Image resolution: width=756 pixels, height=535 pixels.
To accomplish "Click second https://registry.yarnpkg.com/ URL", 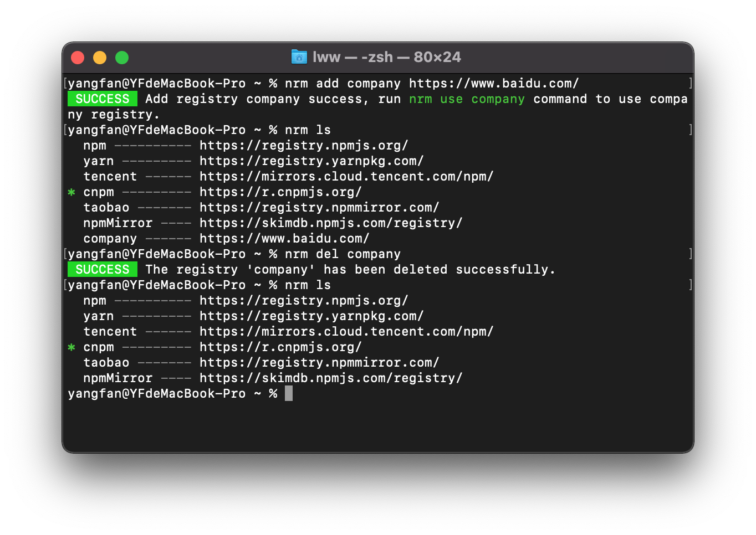I will coord(311,316).
